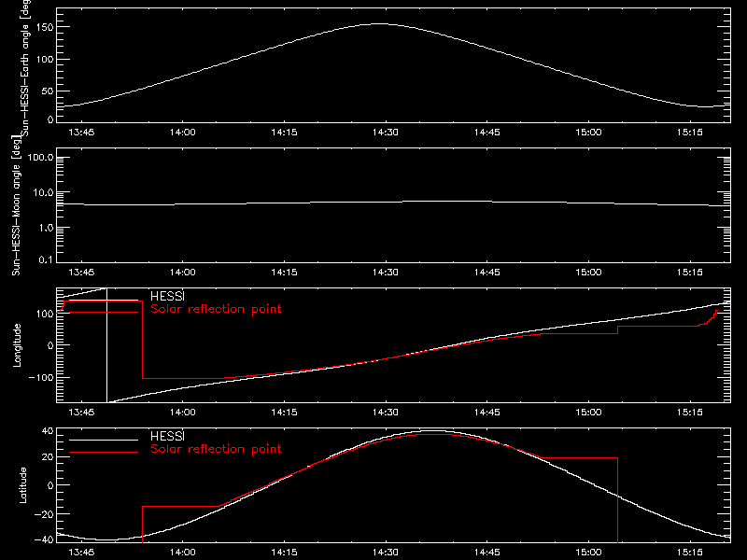This screenshot has height=560, width=747.
Task: Click the 150 tick on Earth angle axis
Action: pos(46,27)
